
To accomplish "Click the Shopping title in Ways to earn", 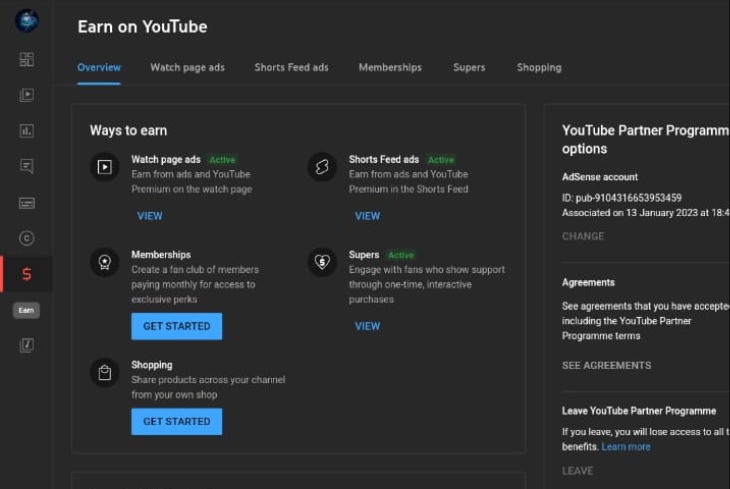I will click(x=152, y=365).
